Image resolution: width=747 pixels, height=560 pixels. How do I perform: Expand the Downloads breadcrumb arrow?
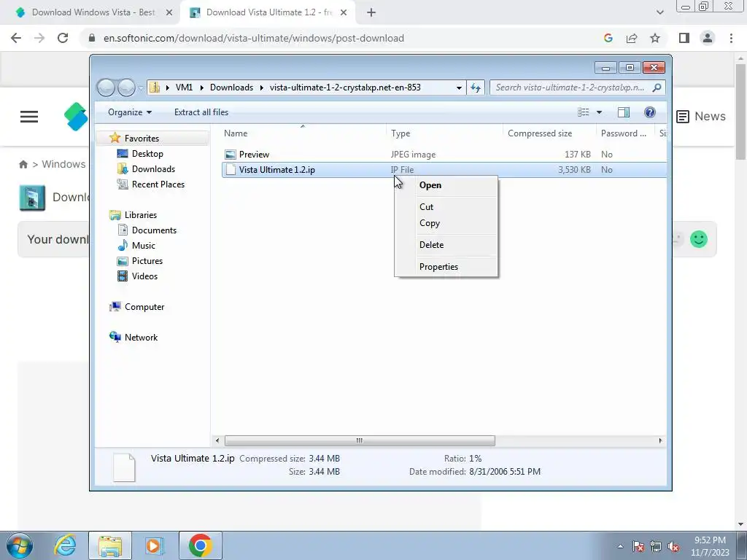[x=262, y=87]
